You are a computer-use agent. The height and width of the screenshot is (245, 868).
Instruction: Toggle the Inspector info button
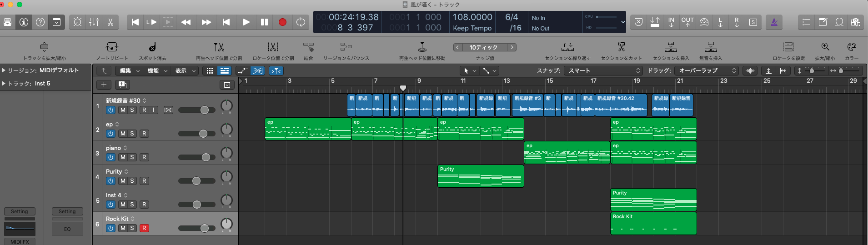pyautogui.click(x=24, y=22)
